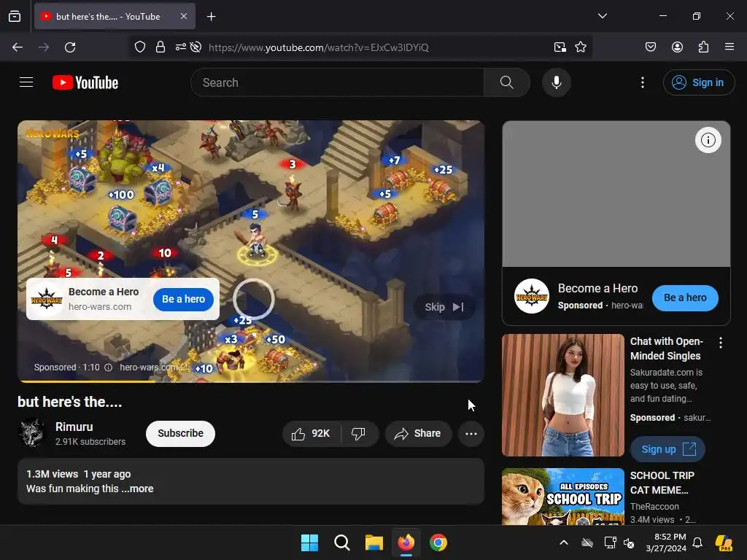The image size is (747, 560).
Task: Subscribe to Rimuru channel
Action: pos(181,433)
